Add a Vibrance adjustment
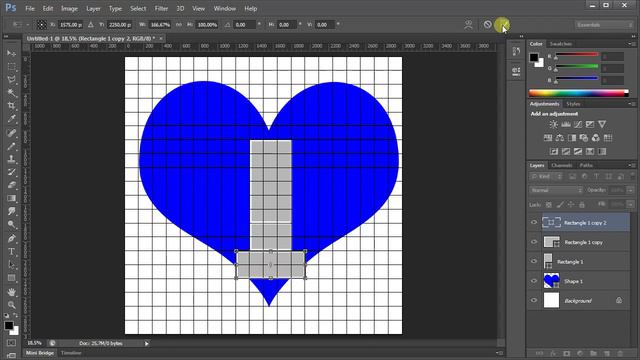Image resolution: width=640 pixels, height=360 pixels. coord(602,124)
